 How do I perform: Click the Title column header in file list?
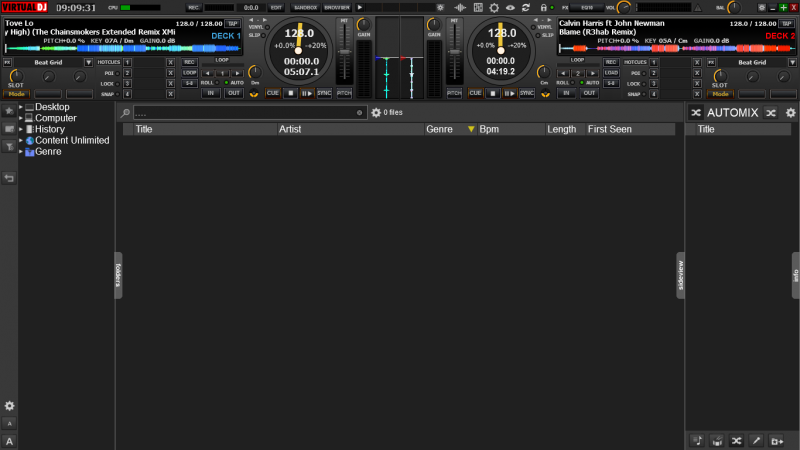[x=205, y=130]
